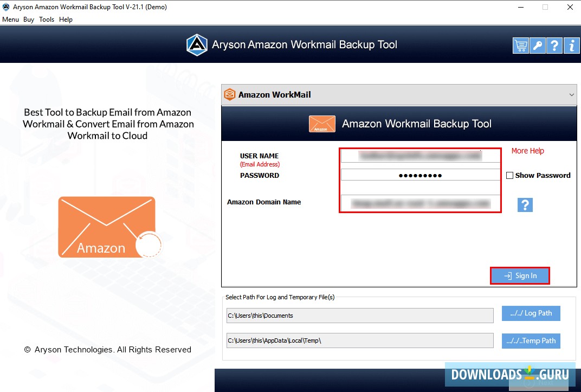
Task: Click the Sign In button
Action: pos(519,275)
